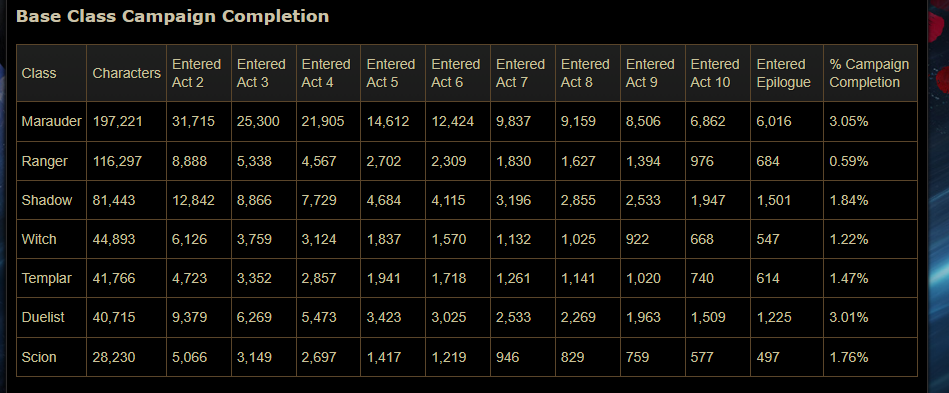Click Ranger's 0.59% completion cell

[870, 161]
